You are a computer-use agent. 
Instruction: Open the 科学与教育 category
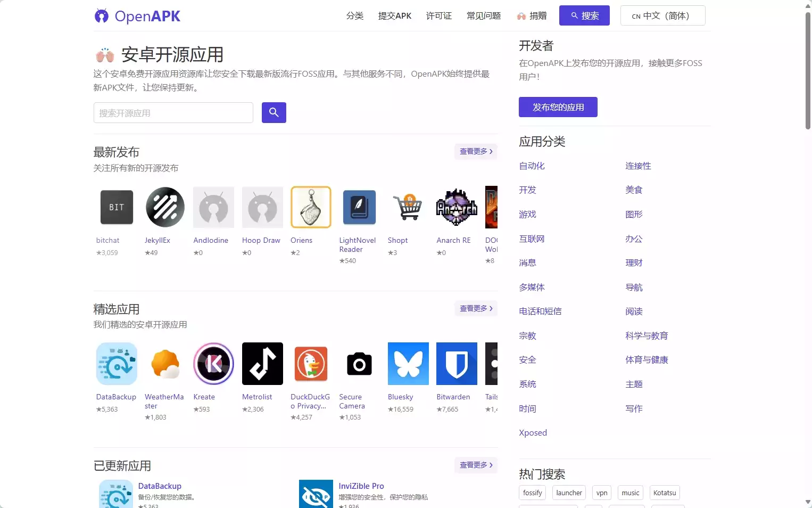[647, 336]
